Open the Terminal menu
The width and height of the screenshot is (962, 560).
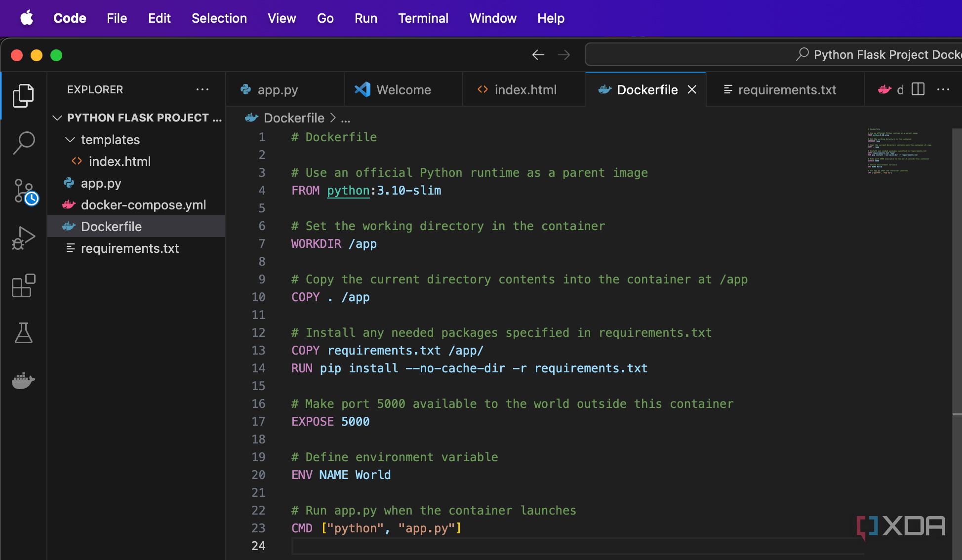(x=423, y=18)
